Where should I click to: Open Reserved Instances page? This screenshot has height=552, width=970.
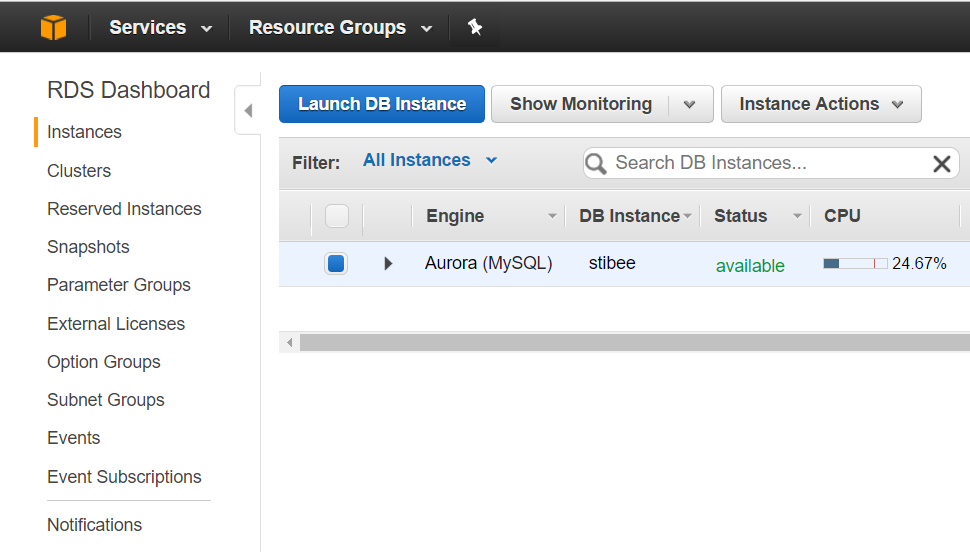pos(124,209)
